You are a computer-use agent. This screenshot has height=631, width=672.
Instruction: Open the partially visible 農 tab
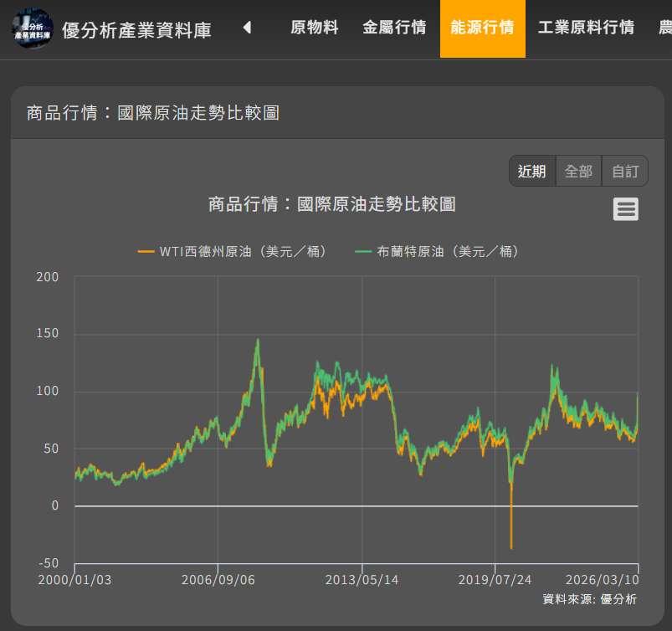(664, 28)
